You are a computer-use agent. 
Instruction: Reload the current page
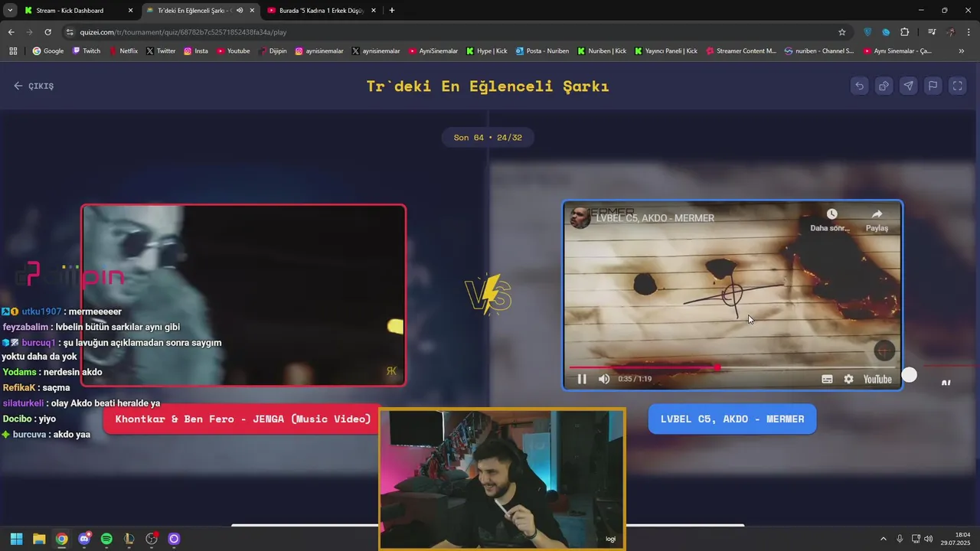(47, 32)
